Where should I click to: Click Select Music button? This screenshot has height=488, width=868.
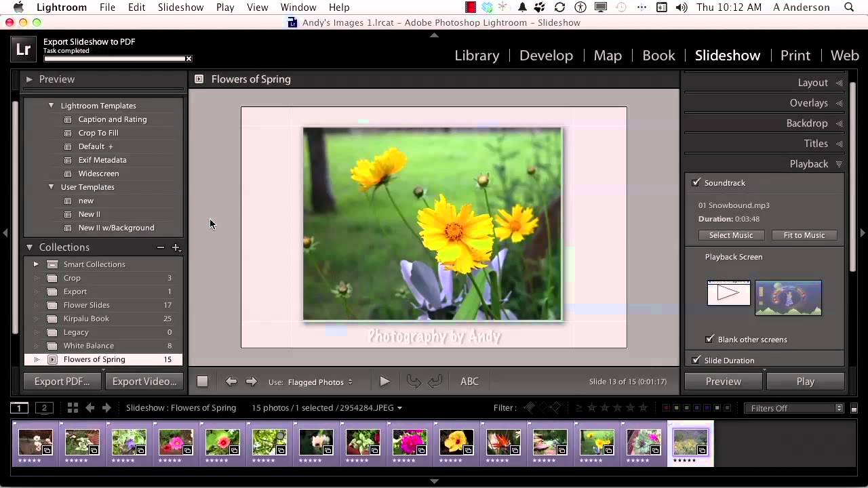point(731,235)
